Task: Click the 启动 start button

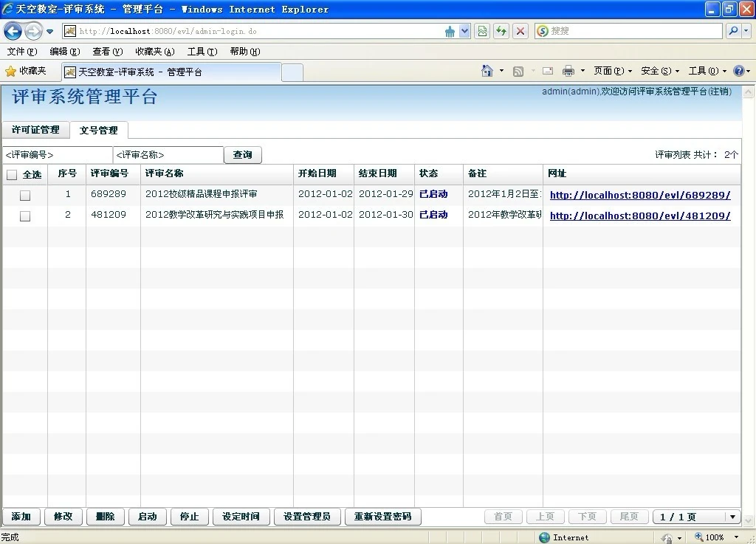Action: click(x=148, y=517)
